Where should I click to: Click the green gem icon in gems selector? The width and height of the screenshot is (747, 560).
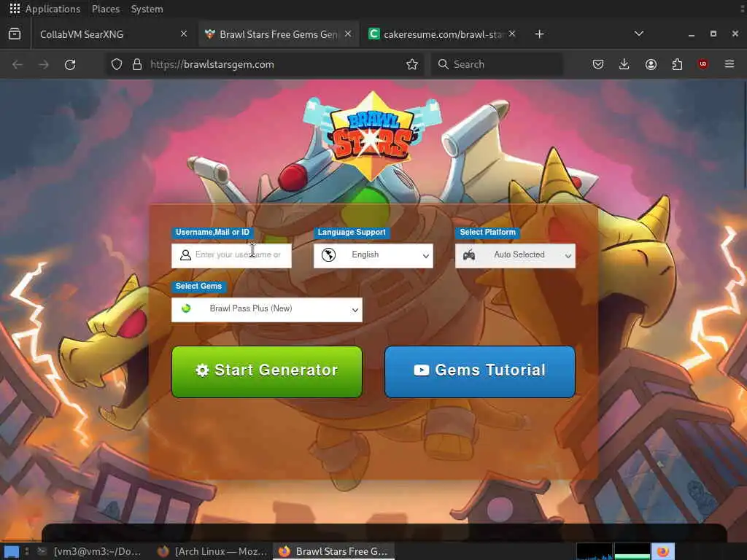(x=186, y=308)
